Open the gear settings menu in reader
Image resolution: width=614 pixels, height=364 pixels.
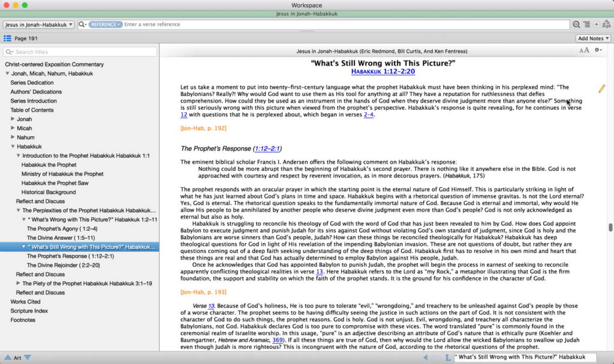tap(598, 50)
